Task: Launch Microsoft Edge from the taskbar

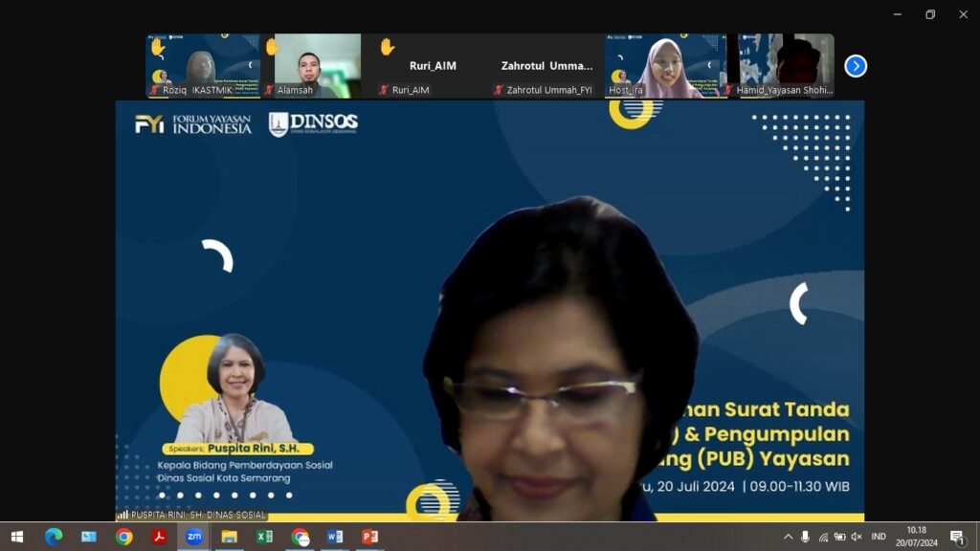Action: tap(54, 537)
